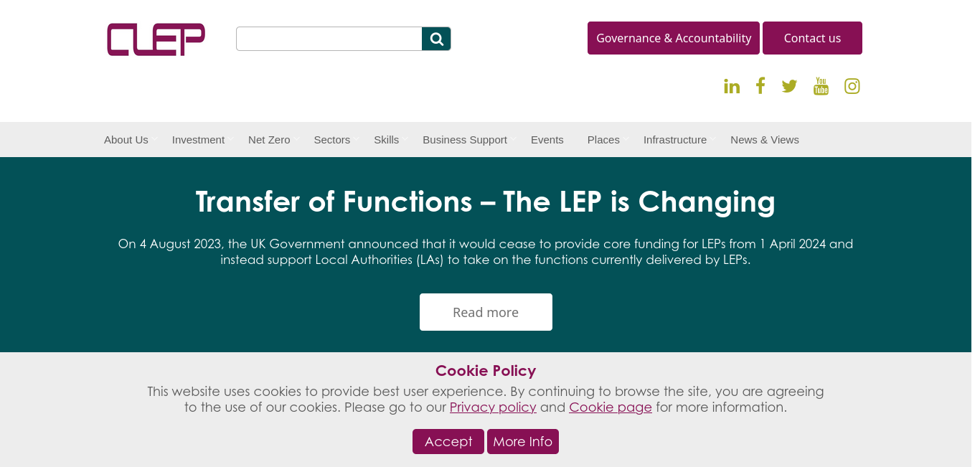Follow the Cookie page link
This screenshot has height=467, width=980.
point(611,407)
